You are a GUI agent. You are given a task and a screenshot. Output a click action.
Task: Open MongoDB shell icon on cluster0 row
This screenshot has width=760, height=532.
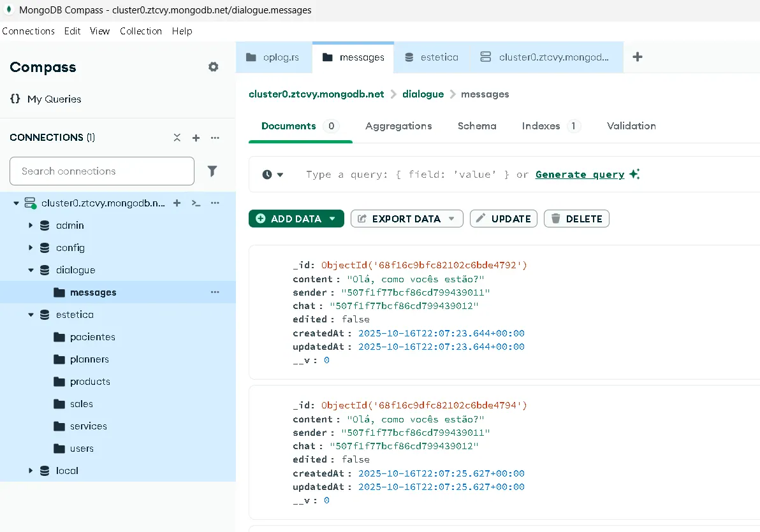tap(196, 203)
